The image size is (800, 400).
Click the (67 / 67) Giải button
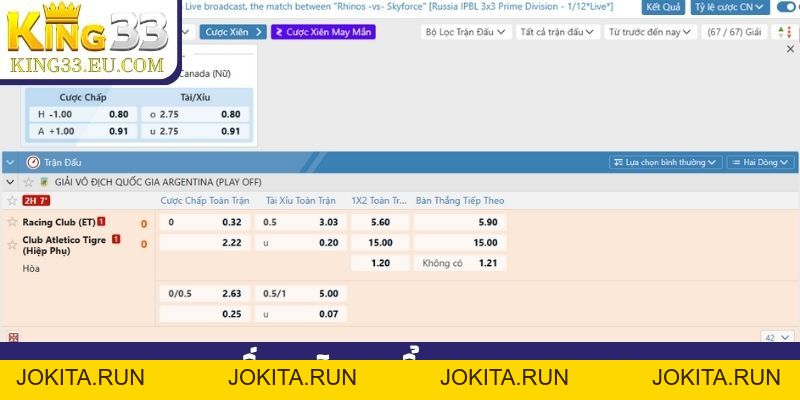734,32
